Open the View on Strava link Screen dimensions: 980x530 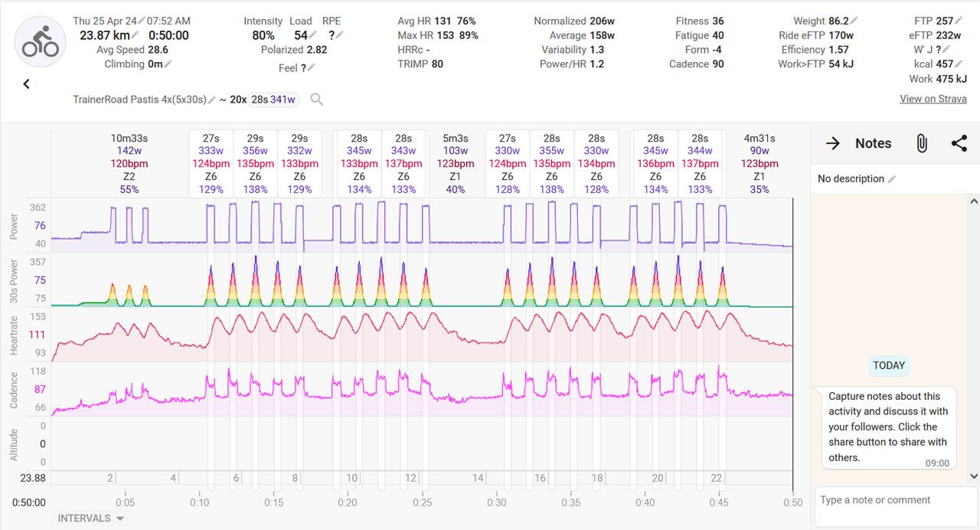click(x=932, y=99)
